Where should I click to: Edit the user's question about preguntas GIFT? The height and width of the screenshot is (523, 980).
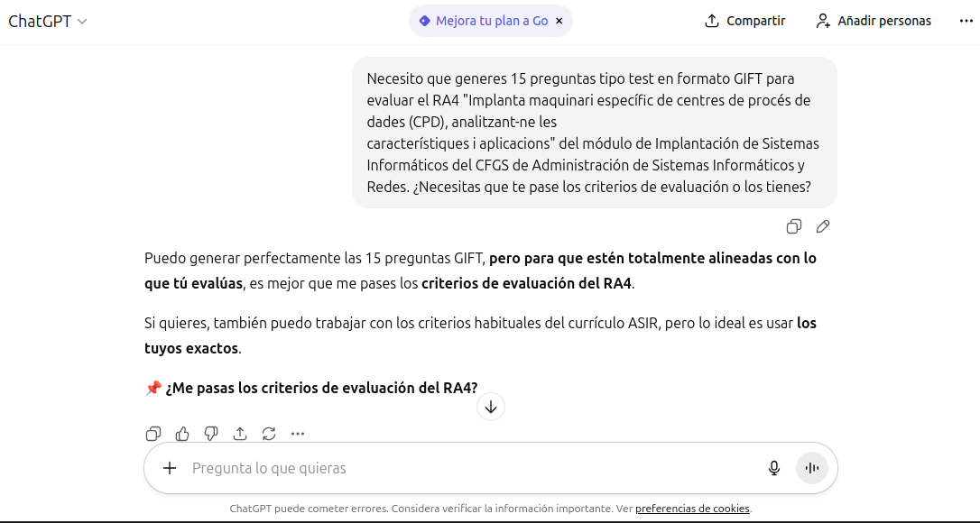pyautogui.click(x=822, y=226)
